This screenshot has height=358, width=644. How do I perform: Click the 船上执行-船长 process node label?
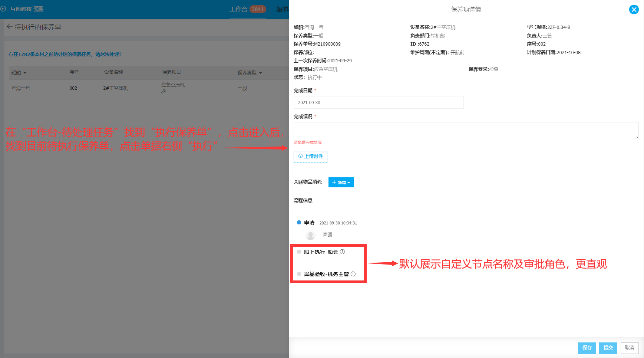pyautogui.click(x=321, y=252)
